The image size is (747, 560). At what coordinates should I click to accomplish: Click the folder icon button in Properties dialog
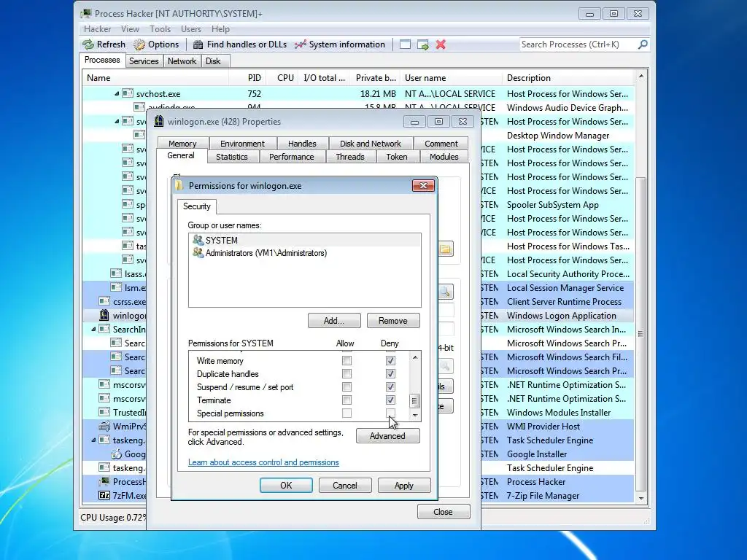pyautogui.click(x=445, y=249)
